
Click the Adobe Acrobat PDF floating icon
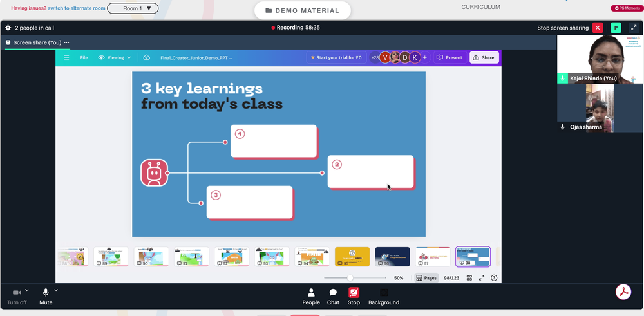point(623,292)
